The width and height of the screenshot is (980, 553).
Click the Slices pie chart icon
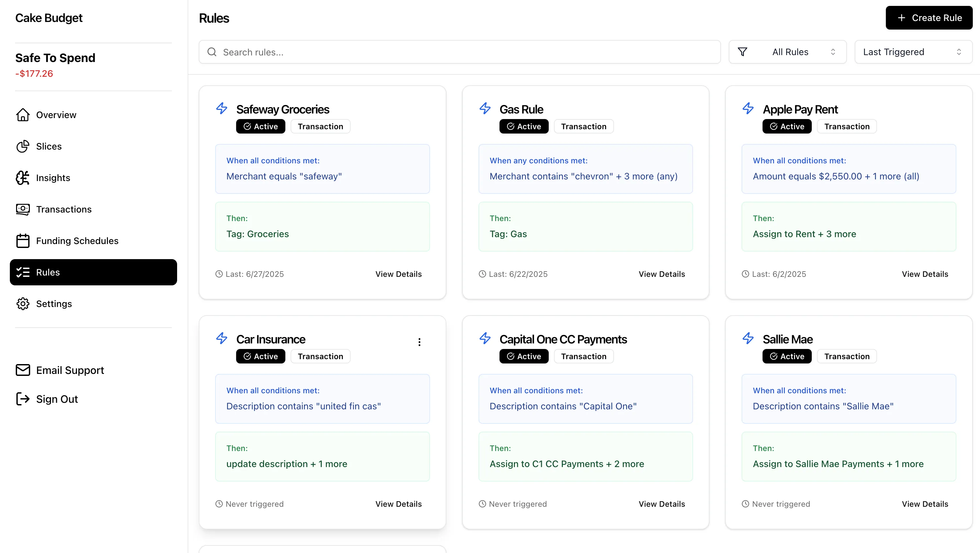point(23,146)
